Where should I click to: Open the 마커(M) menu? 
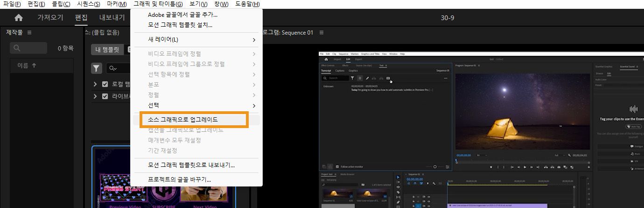click(x=117, y=4)
